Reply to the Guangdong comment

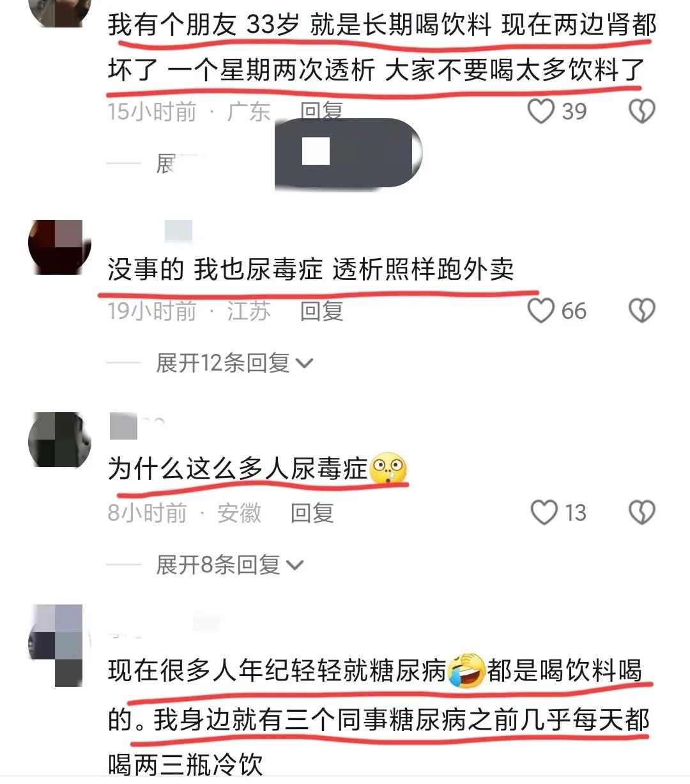point(322,111)
